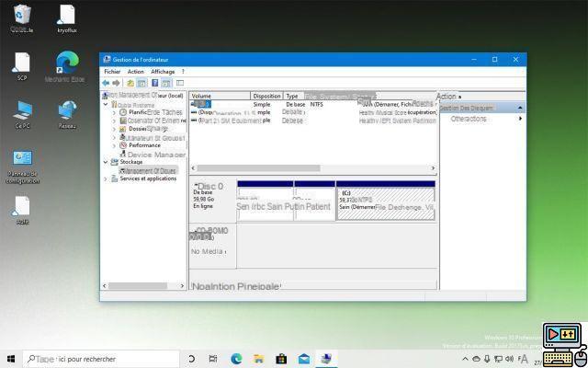Open the Recycle Bin on the desktop

[22, 18]
